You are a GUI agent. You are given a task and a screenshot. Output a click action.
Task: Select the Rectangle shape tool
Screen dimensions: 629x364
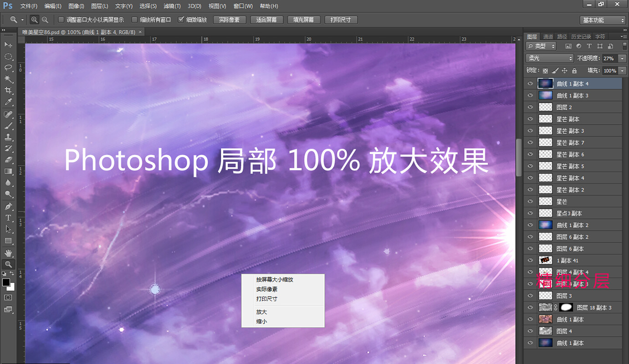8,241
